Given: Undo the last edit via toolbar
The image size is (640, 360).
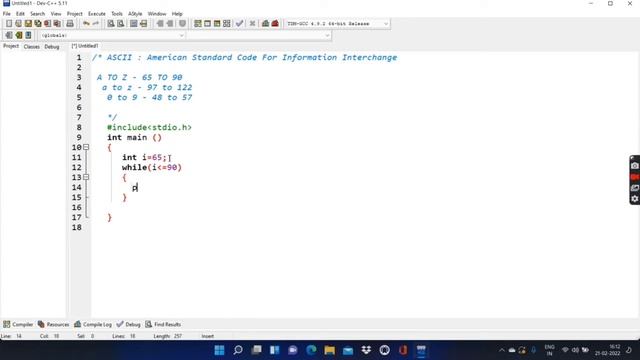Looking at the screenshot, I should point(86,24).
